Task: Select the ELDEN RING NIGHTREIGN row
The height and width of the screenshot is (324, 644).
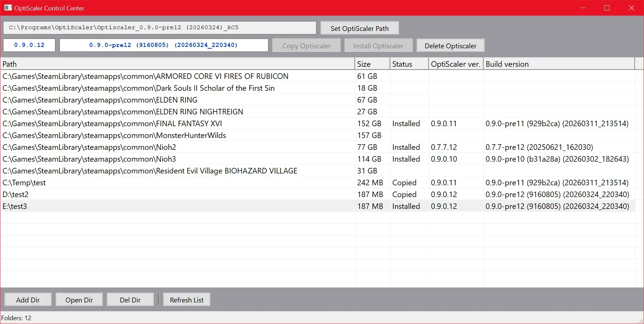Action: point(318,112)
